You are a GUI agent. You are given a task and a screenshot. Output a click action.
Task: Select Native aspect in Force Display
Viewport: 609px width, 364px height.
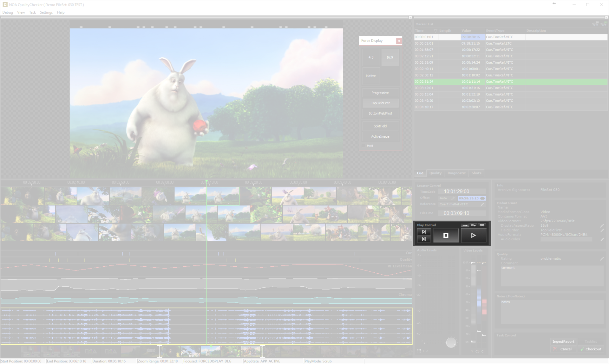[371, 76]
